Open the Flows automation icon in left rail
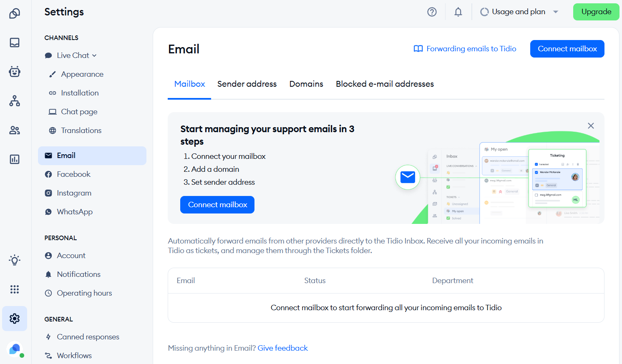This screenshot has height=364, width=622. [x=15, y=101]
